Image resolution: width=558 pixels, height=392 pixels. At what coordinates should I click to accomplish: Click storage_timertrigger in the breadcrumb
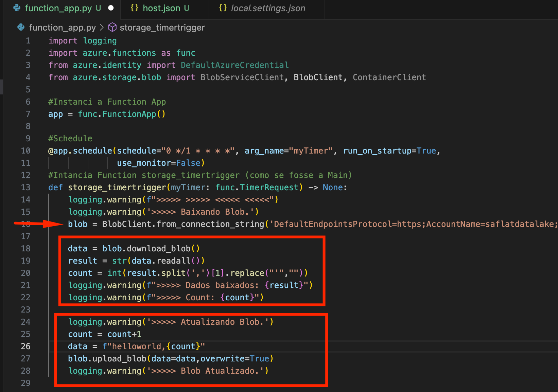pos(162,28)
